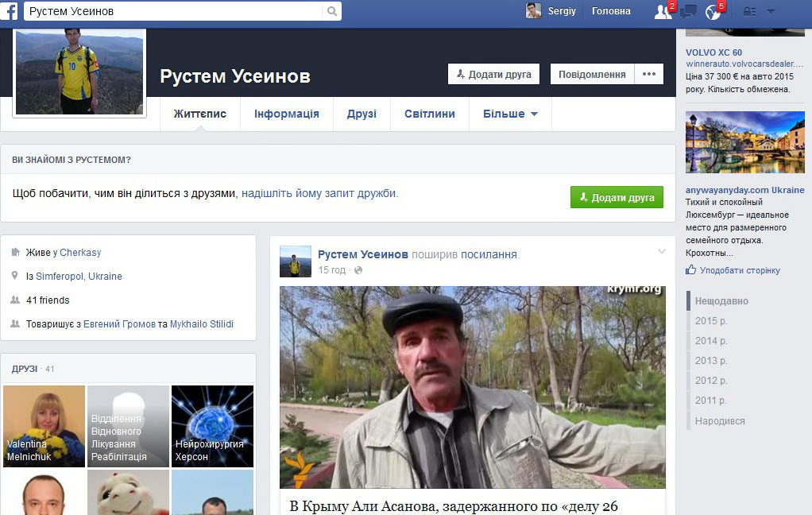Click the Facebook logo icon
This screenshot has height=515, width=812.
coord(12,11)
